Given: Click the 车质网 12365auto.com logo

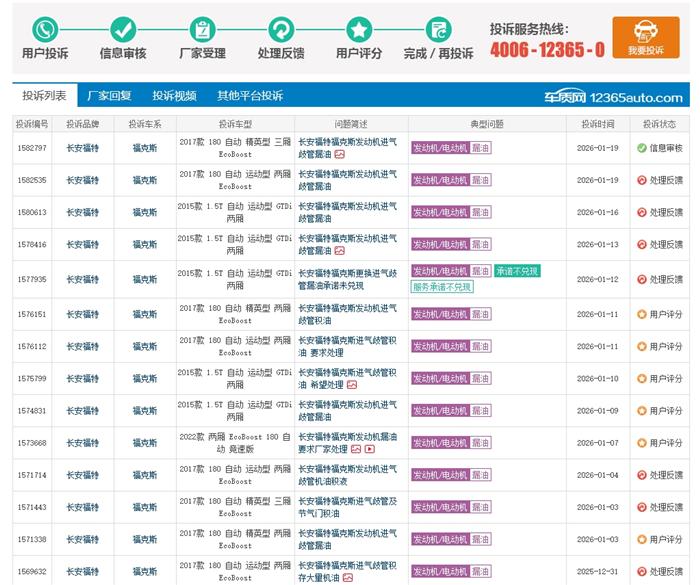Looking at the screenshot, I should [613, 97].
